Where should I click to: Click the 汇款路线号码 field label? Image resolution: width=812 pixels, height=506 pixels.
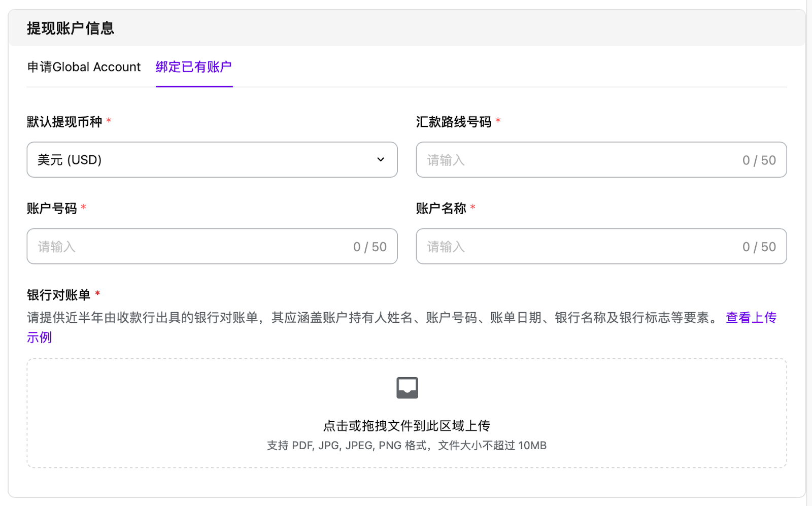[454, 122]
